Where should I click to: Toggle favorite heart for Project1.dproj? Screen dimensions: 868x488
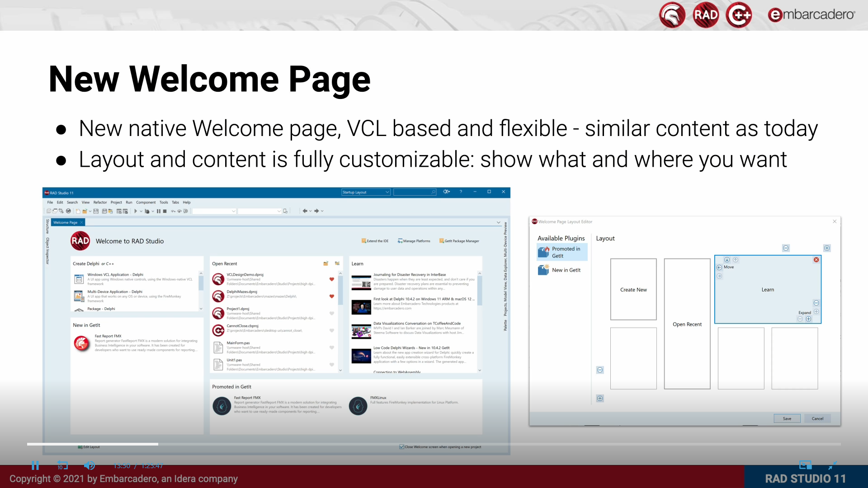coord(331,313)
